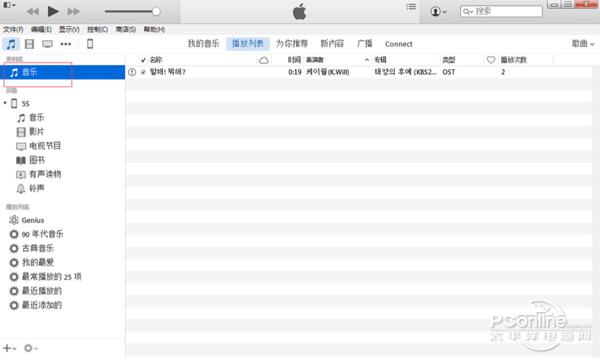Open the account user dropdown

click(438, 11)
